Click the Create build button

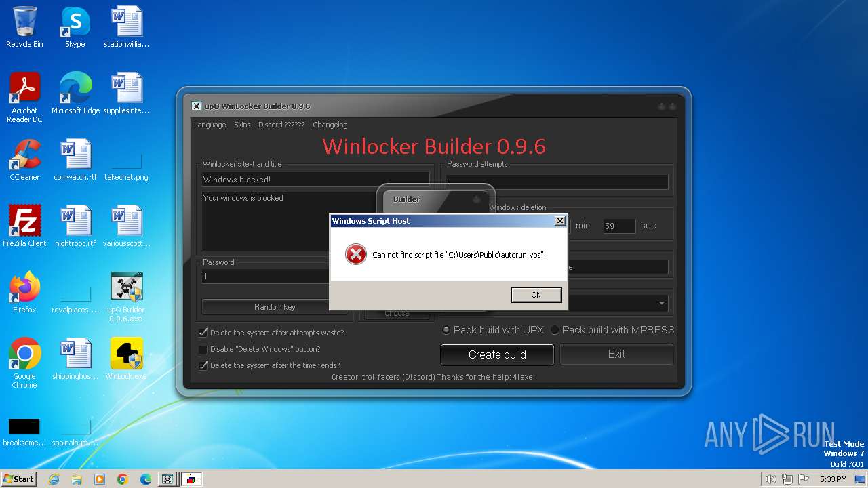[497, 354]
